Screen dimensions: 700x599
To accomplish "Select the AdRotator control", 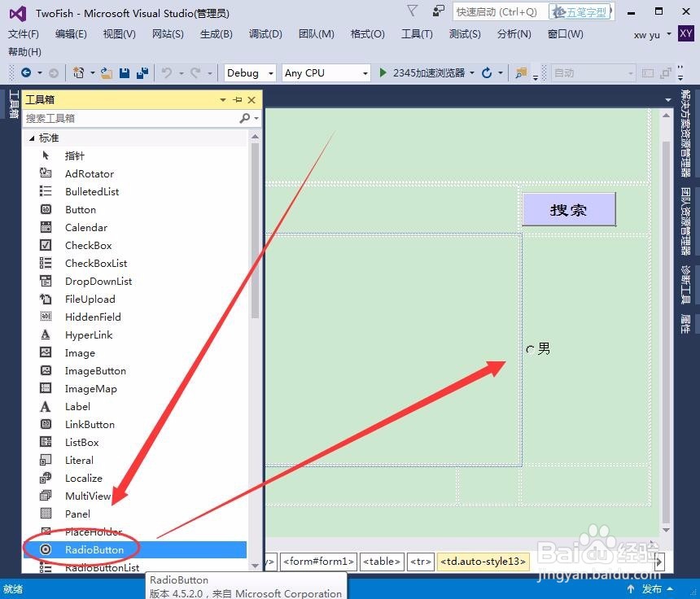I will pos(134,173).
